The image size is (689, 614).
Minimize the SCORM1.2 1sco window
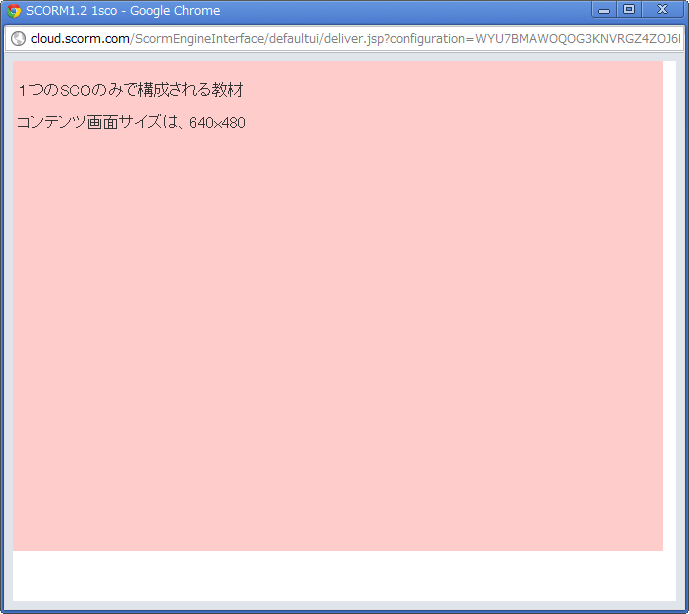(x=604, y=10)
